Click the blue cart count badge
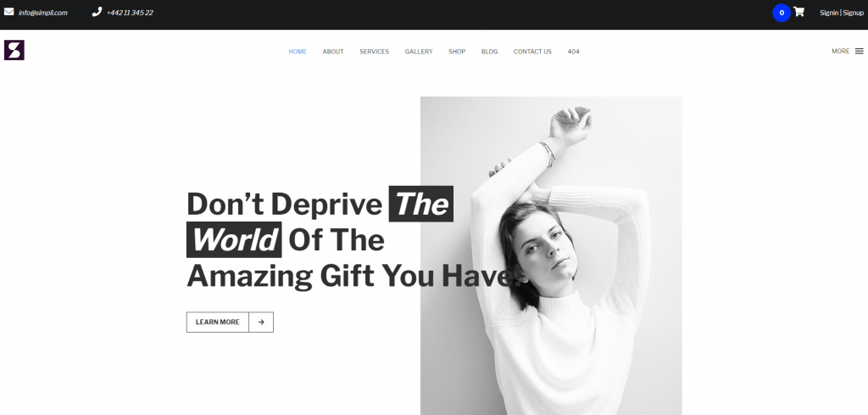 pos(782,13)
